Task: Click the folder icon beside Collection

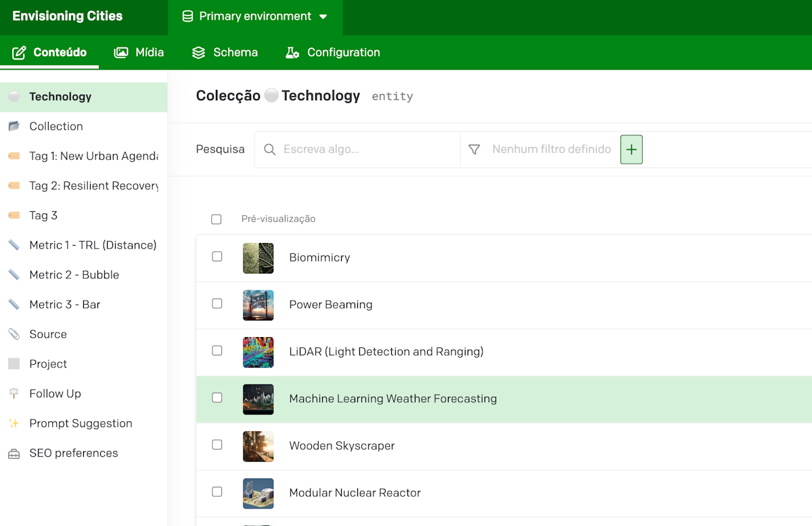Action: [x=14, y=127]
